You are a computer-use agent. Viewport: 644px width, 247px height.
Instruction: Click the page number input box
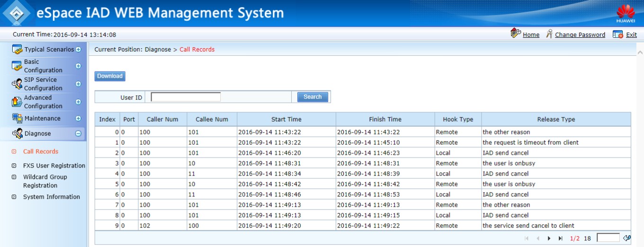pos(608,238)
